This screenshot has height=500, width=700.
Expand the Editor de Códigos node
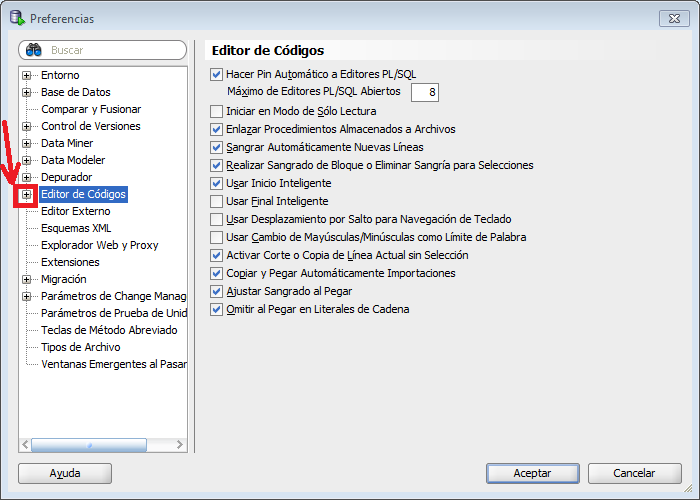point(27,195)
